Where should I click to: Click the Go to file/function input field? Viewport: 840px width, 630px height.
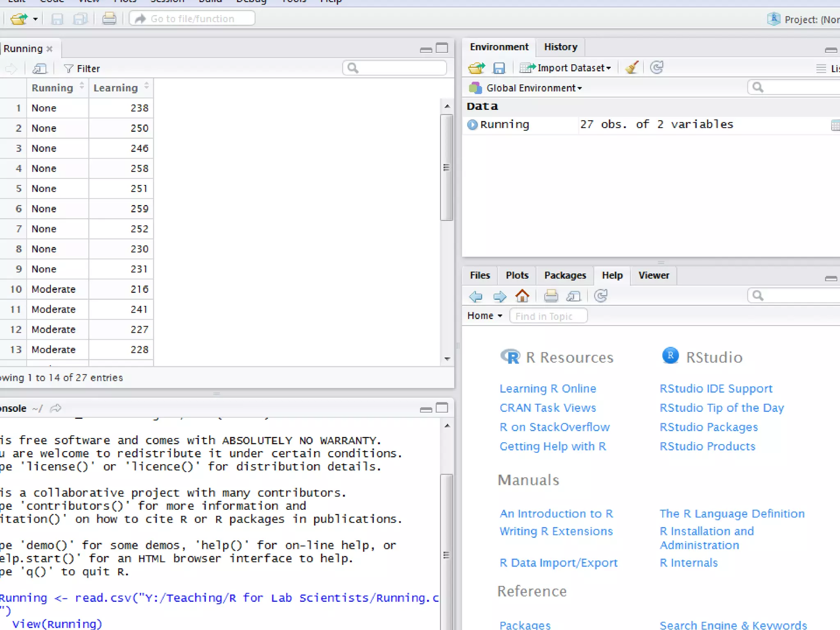[x=193, y=19]
